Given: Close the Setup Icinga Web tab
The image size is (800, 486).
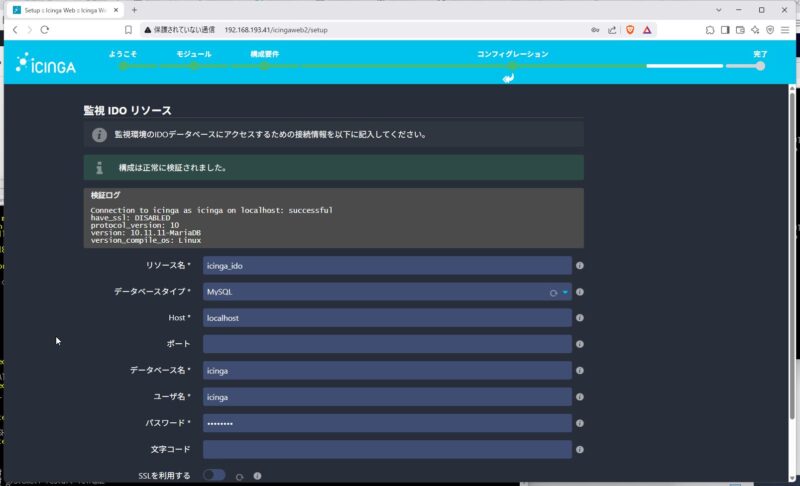Looking at the screenshot, I should 116,10.
